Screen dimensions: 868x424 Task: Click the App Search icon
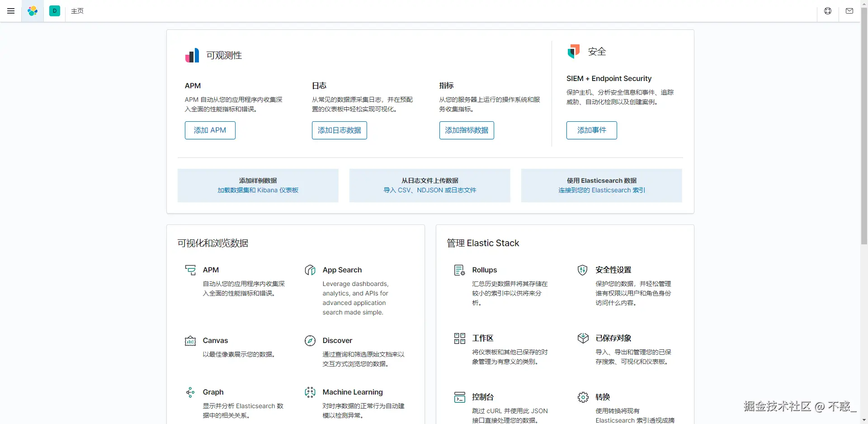pos(310,270)
